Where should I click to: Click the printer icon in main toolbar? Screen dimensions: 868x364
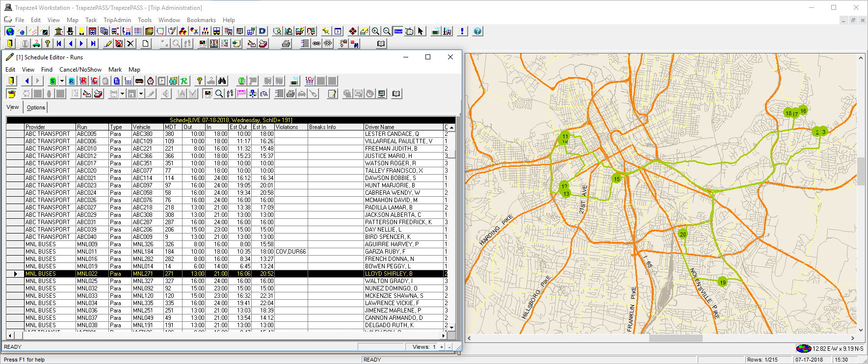[x=286, y=44]
